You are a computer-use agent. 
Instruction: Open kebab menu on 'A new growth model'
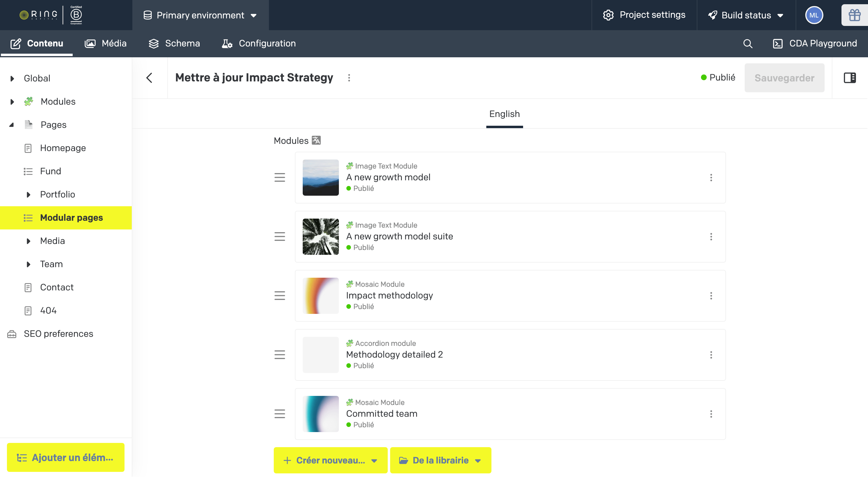(x=711, y=178)
